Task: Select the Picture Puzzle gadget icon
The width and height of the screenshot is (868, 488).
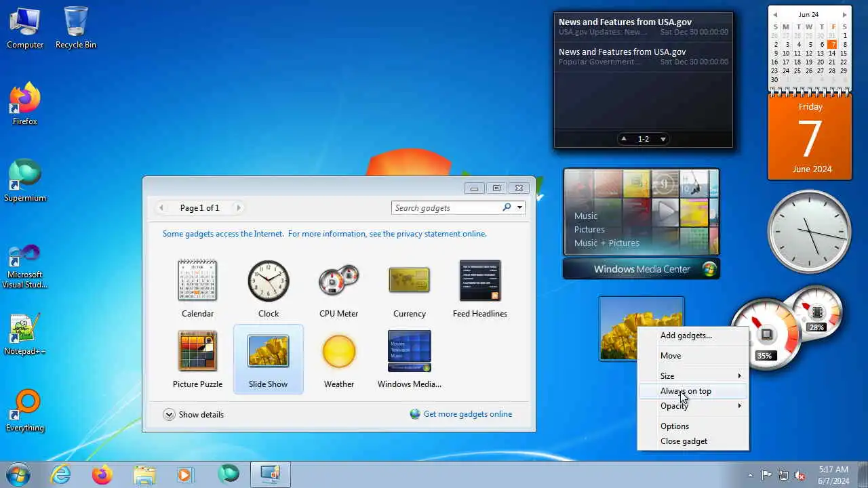Action: 197,351
